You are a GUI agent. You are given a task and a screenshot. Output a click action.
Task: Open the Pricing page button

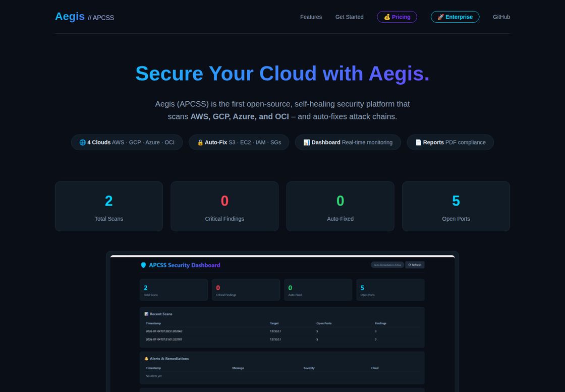point(397,17)
